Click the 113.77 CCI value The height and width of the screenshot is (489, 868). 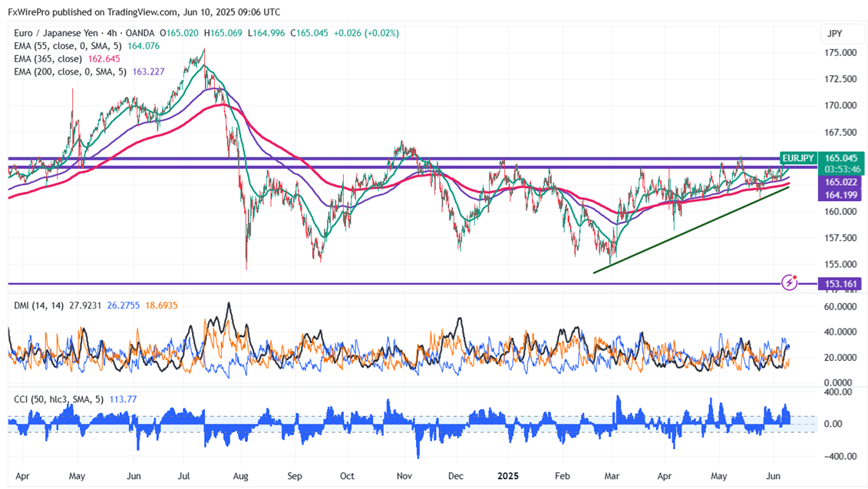(123, 399)
